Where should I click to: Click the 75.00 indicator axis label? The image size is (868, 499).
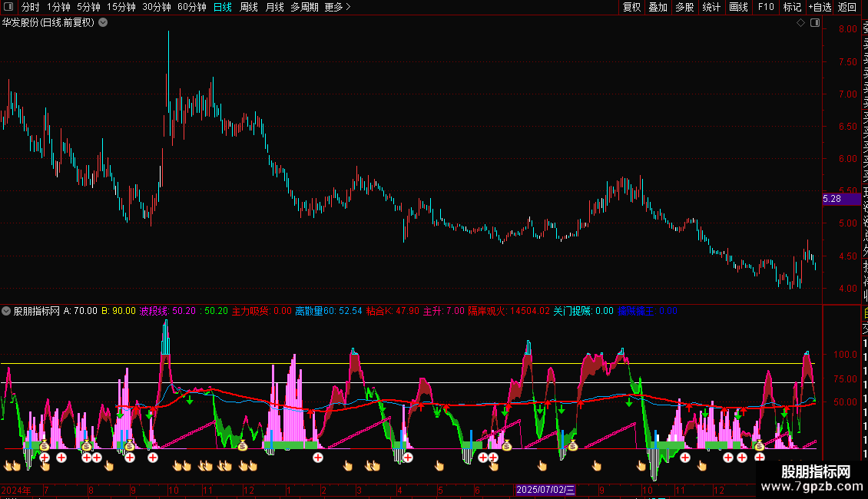[x=845, y=379]
